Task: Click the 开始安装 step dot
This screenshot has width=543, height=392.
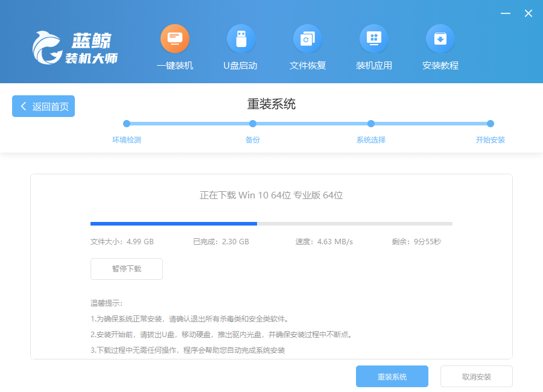Action: [491, 124]
